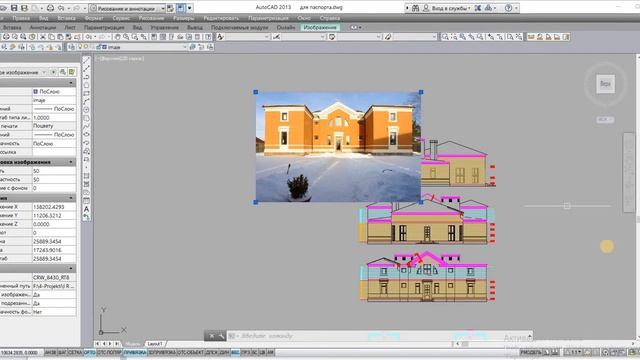Open the Размеры menu

tap(184, 18)
